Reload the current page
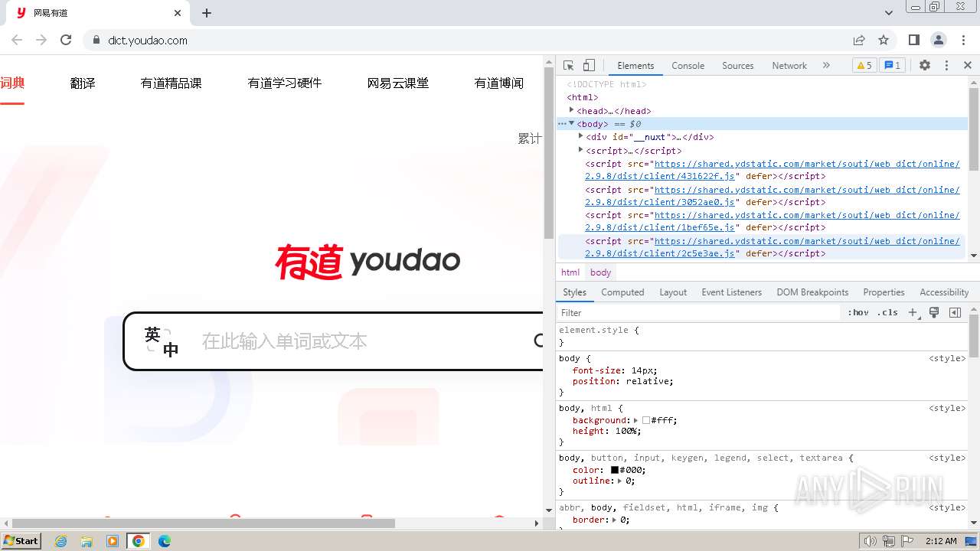This screenshot has height=551, width=980. 66,40
